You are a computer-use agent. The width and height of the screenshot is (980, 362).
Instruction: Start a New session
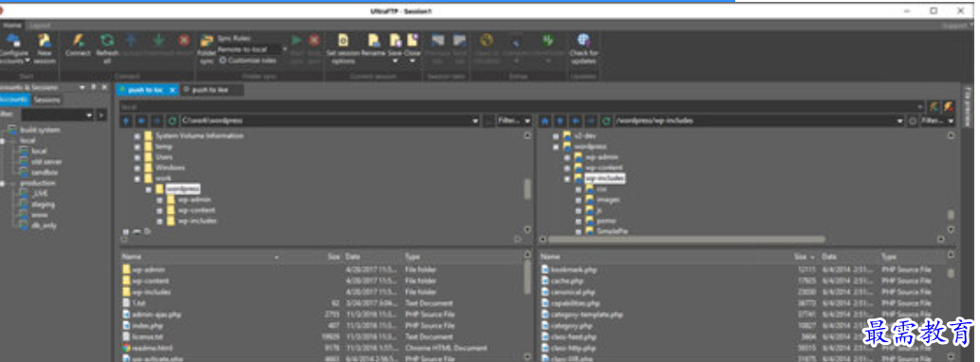tap(45, 48)
